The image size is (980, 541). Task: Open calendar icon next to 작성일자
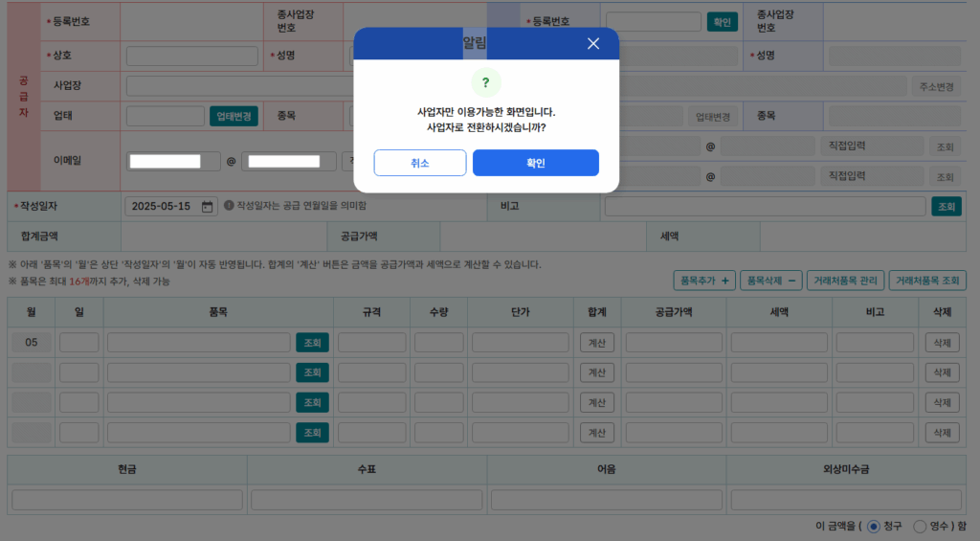pos(207,207)
